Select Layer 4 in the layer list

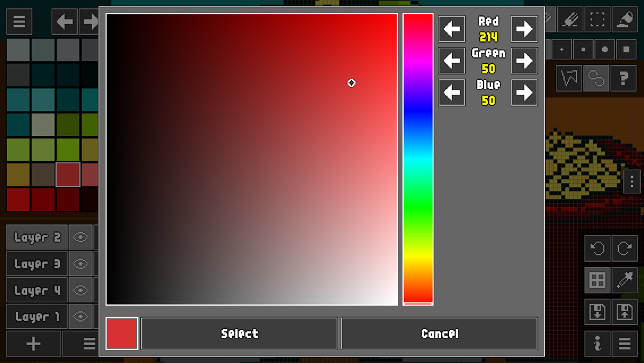tap(37, 290)
